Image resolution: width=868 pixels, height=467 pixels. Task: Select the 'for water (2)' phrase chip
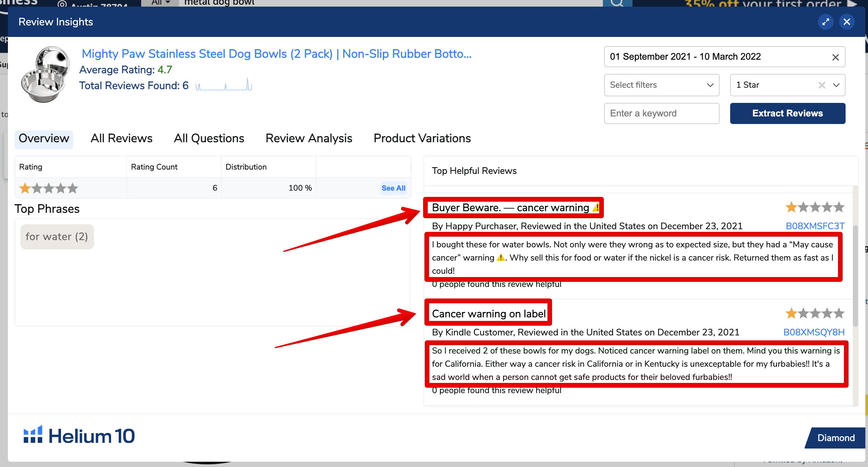[57, 236]
